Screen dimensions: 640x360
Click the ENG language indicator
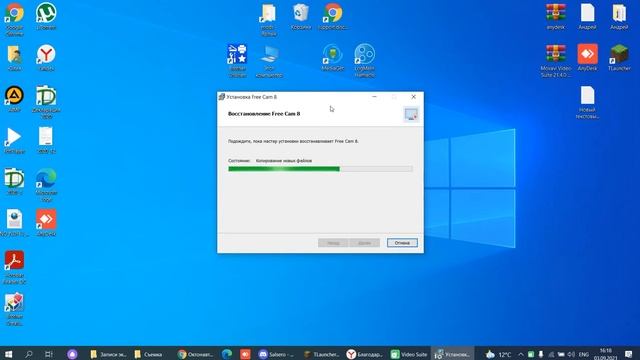pos(584,354)
